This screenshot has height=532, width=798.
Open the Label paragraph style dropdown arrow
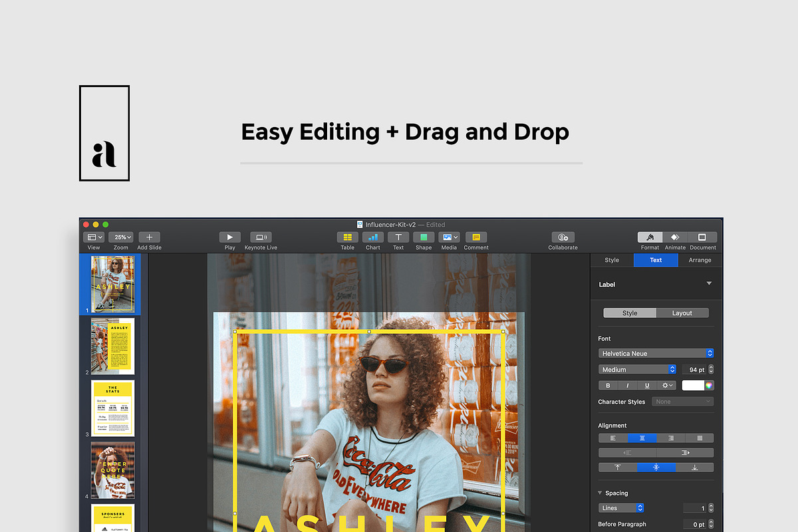point(709,283)
